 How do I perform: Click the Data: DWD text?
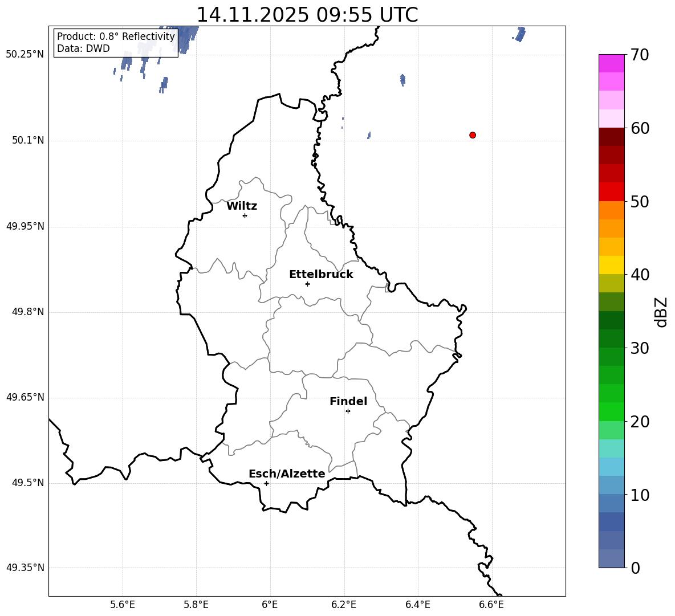coord(83,48)
